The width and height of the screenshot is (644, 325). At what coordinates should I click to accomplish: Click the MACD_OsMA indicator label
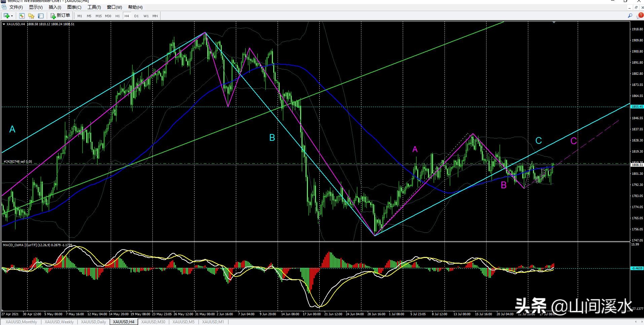pyautogui.click(x=37, y=245)
